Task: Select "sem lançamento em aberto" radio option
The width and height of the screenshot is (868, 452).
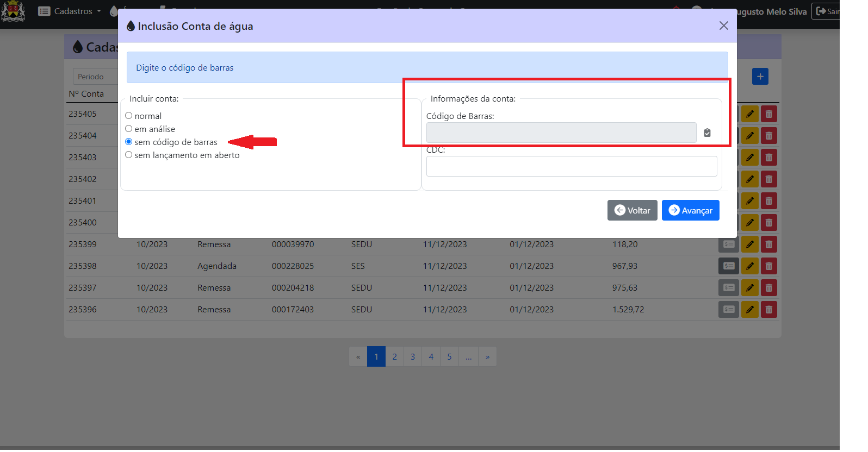Action: click(x=129, y=155)
